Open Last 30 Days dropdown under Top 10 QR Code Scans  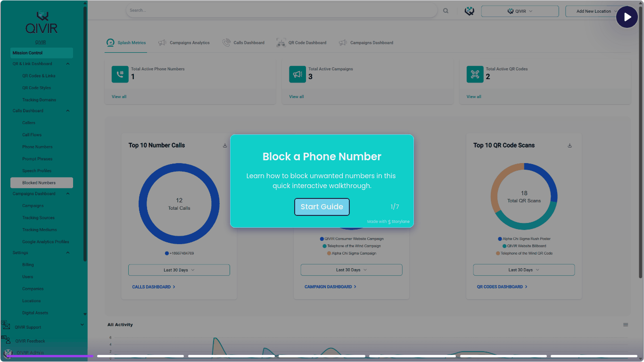(x=524, y=270)
